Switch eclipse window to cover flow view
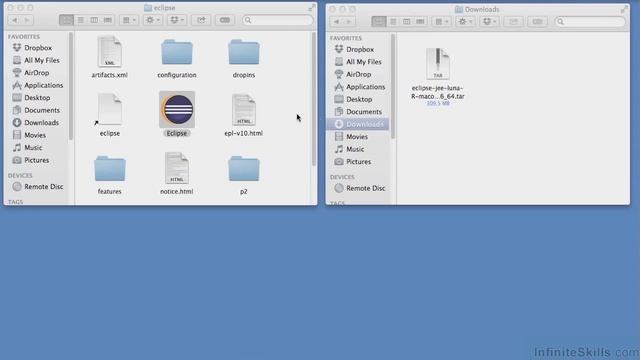The width and height of the screenshot is (640, 360). coord(107,20)
